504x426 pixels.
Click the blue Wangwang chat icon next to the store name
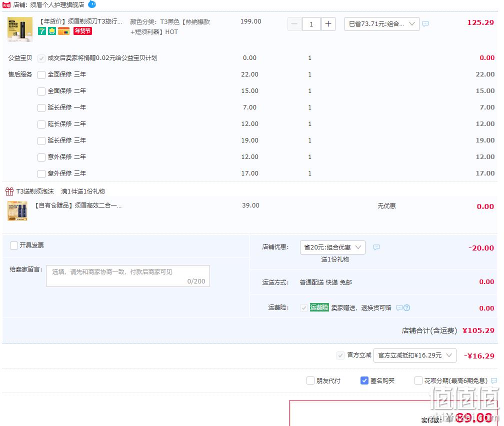[92, 4]
